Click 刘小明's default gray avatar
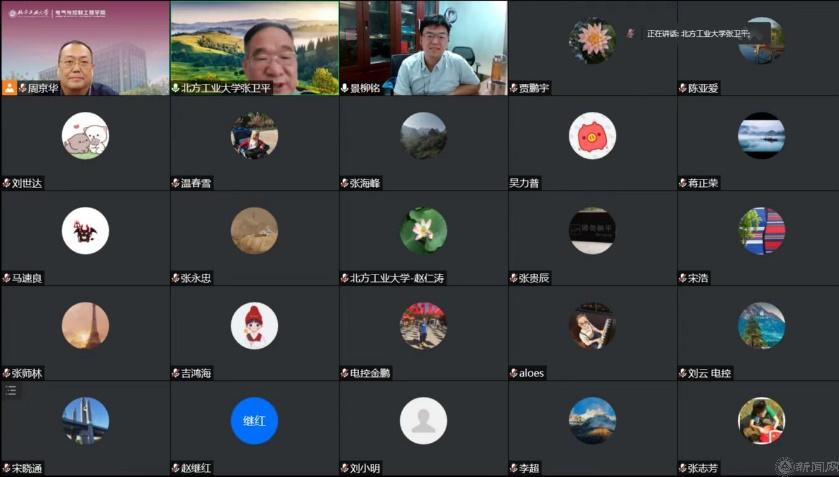 [423, 421]
